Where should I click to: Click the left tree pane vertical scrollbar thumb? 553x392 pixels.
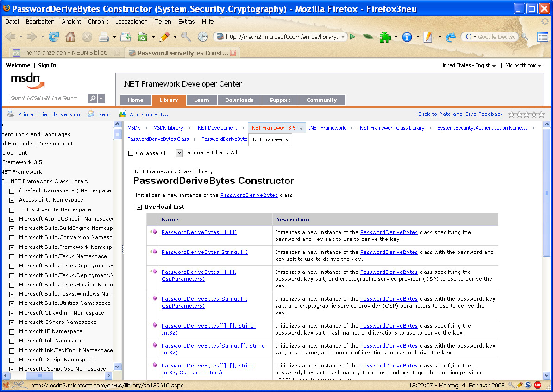(x=118, y=134)
